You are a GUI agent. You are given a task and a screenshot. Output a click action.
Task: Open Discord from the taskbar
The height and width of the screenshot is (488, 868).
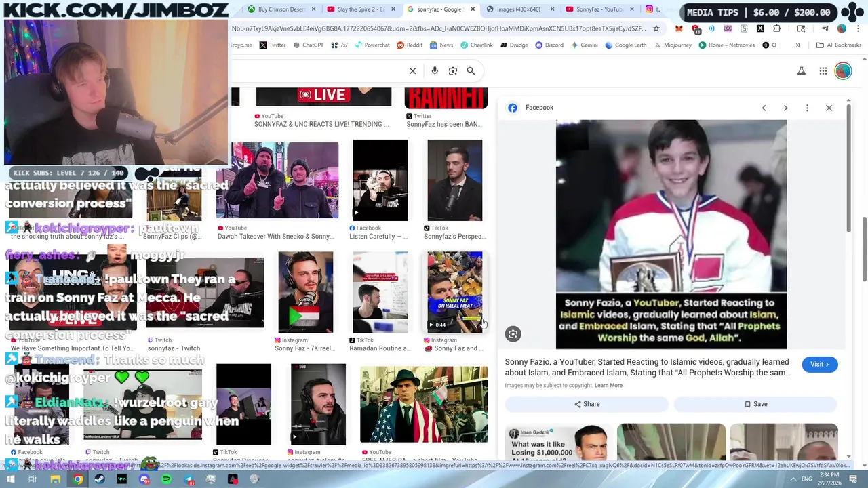144,479
